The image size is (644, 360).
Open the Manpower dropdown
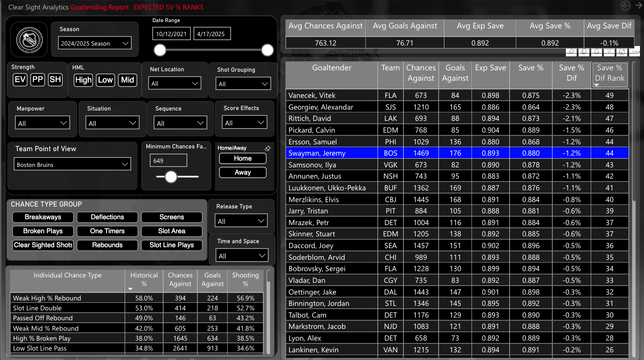pos(43,123)
